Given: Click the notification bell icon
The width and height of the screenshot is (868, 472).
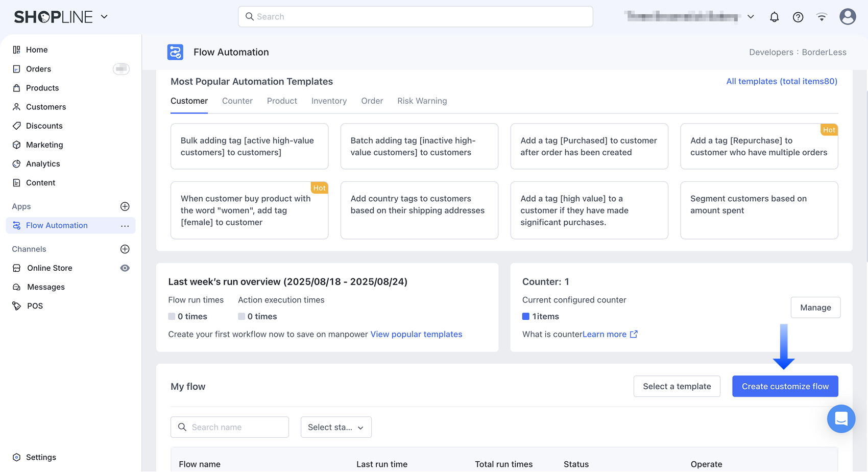Looking at the screenshot, I should pyautogui.click(x=774, y=17).
